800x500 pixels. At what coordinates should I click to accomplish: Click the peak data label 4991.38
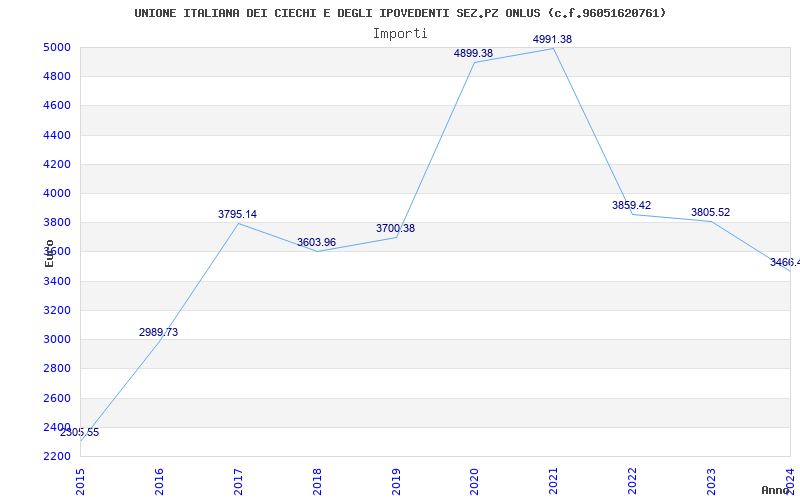click(x=553, y=39)
